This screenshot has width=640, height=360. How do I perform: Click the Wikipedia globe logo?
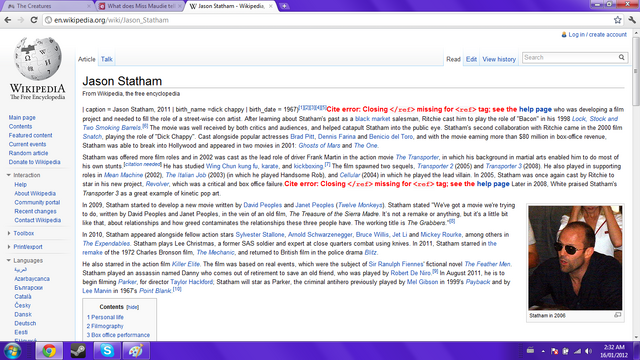[38, 58]
